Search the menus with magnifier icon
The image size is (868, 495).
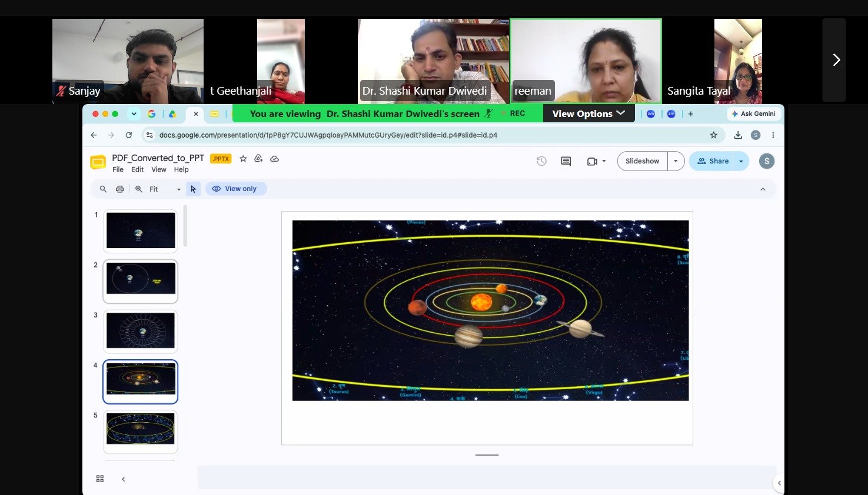[103, 189]
